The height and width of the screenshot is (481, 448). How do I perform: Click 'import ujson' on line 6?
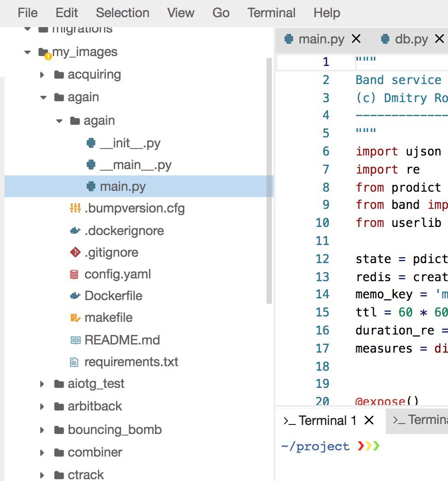click(398, 151)
